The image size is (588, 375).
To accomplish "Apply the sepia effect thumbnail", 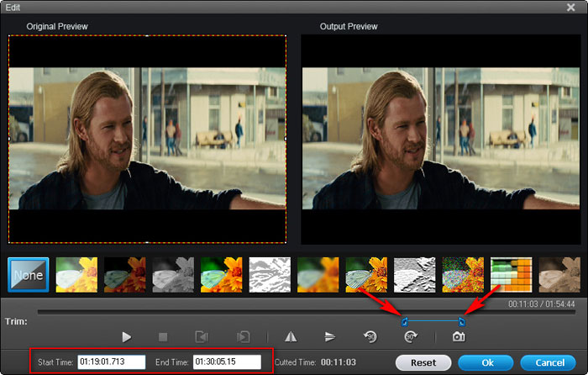I will tap(559, 275).
